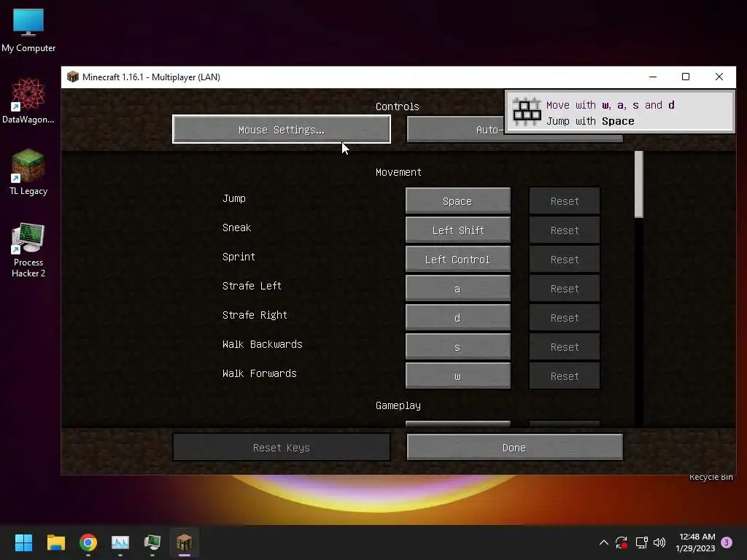Click the Gameplay section heading

click(398, 405)
